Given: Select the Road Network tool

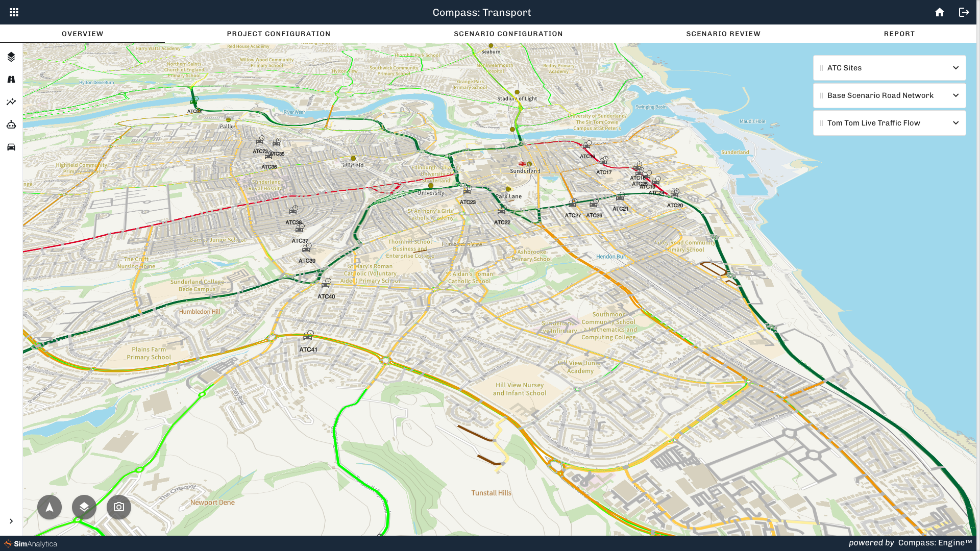Looking at the screenshot, I should (11, 79).
